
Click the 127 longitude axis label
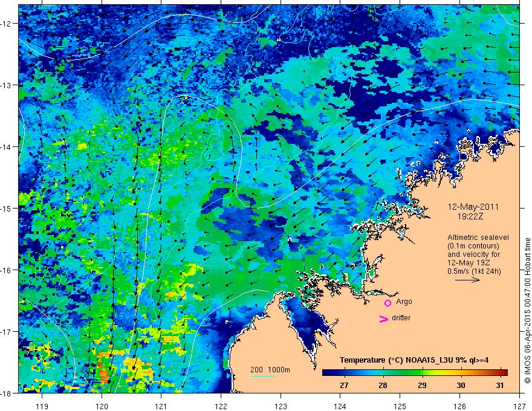[519, 406]
